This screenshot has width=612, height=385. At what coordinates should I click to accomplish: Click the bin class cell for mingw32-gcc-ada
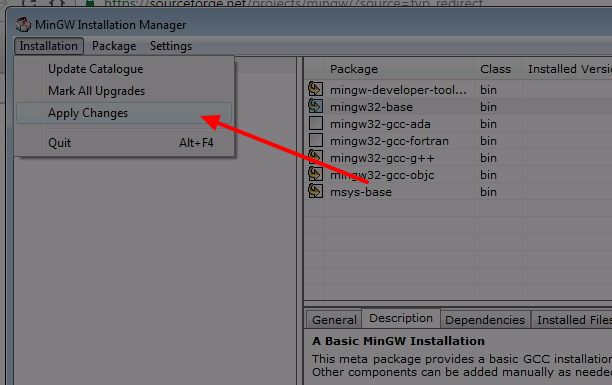click(x=488, y=124)
